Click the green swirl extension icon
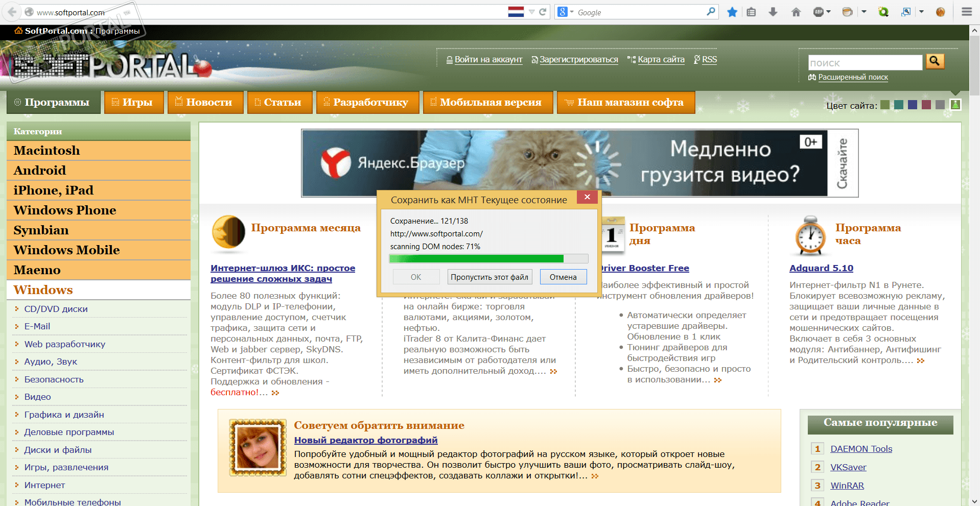 (883, 12)
